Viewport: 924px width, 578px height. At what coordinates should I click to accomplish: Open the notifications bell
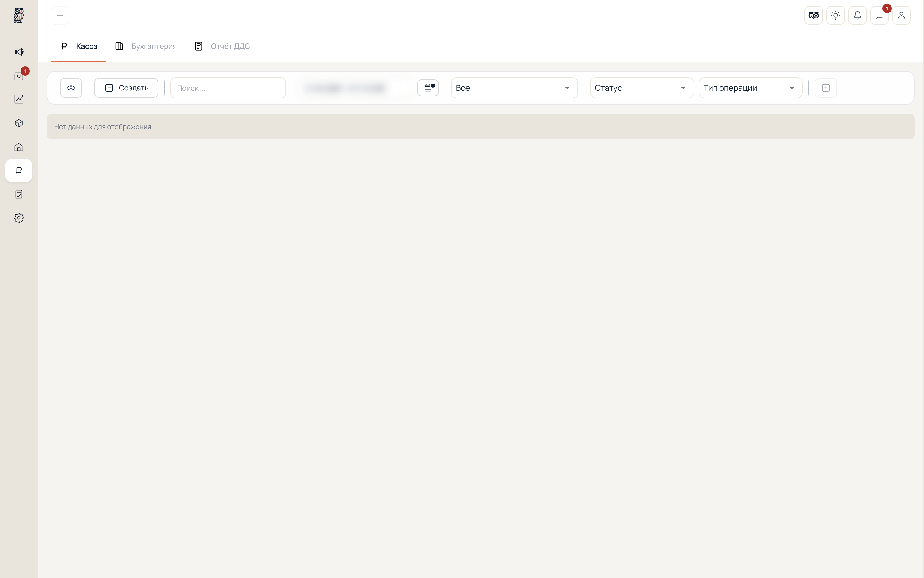pyautogui.click(x=858, y=15)
